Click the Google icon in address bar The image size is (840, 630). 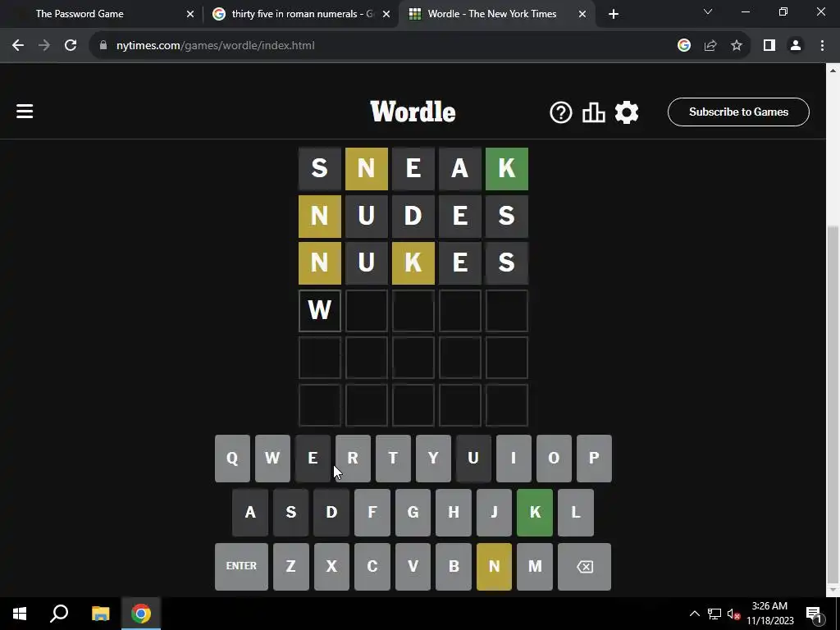(x=683, y=46)
